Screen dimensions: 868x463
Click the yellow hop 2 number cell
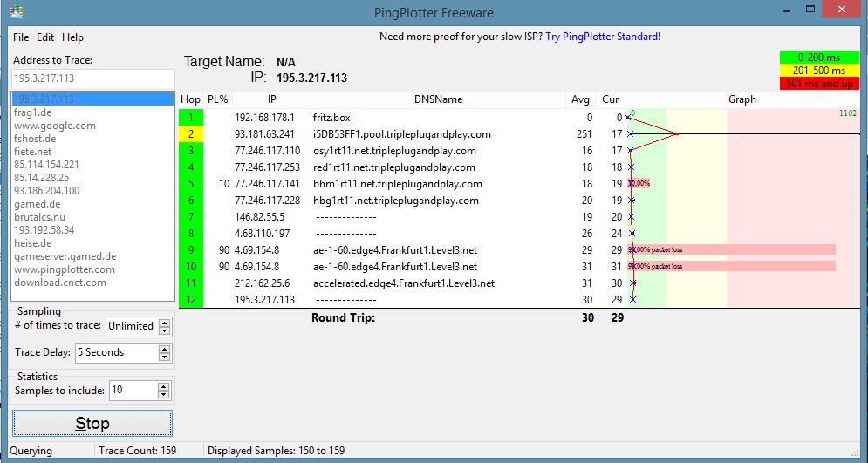190,134
